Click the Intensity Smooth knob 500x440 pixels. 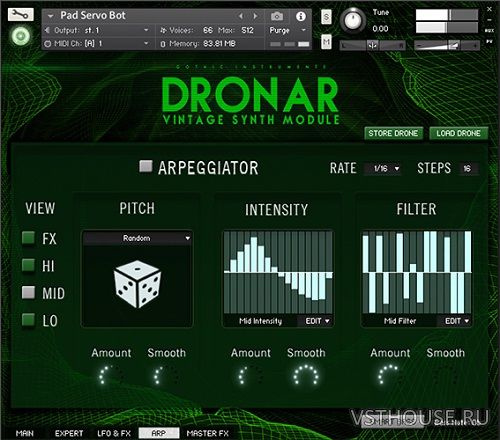(306, 376)
